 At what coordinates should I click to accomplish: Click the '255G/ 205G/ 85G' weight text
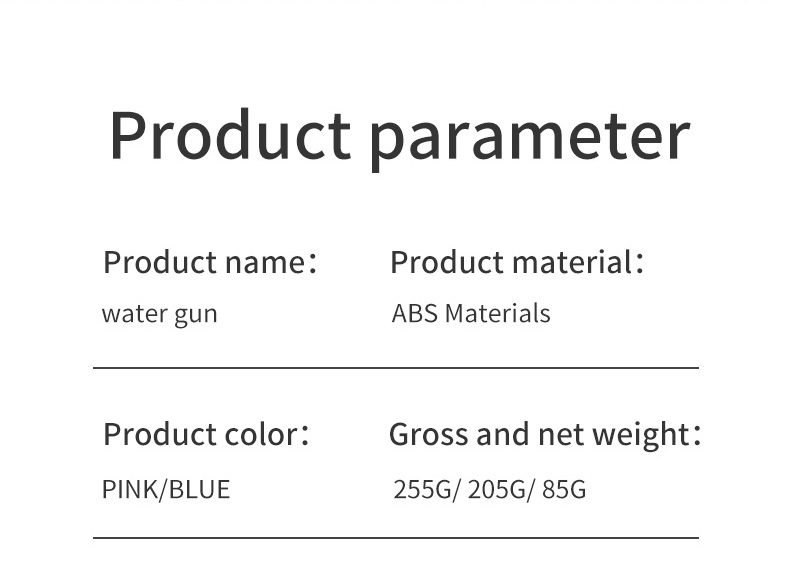coord(489,489)
